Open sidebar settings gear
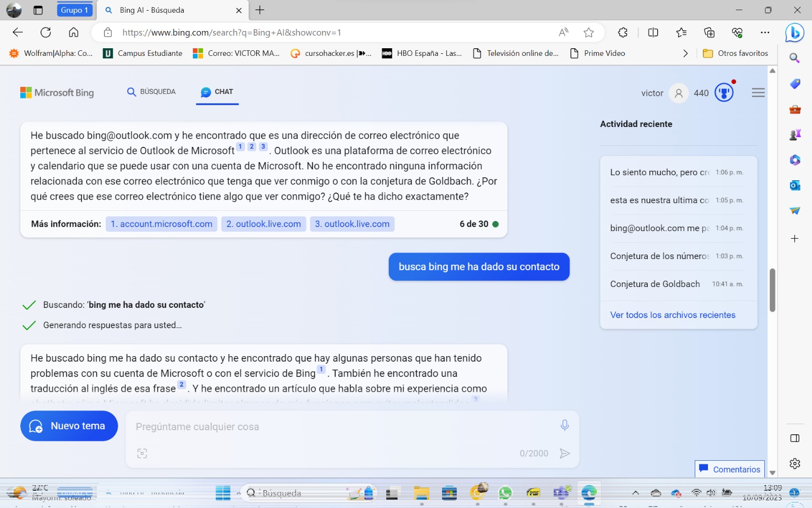This screenshot has width=812, height=508. coord(795,463)
